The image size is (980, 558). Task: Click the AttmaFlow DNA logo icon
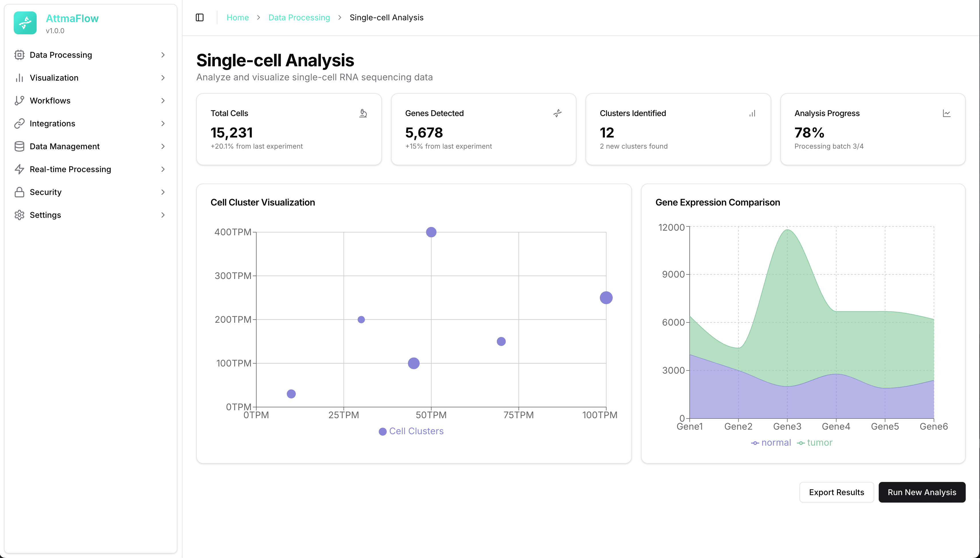(x=25, y=23)
